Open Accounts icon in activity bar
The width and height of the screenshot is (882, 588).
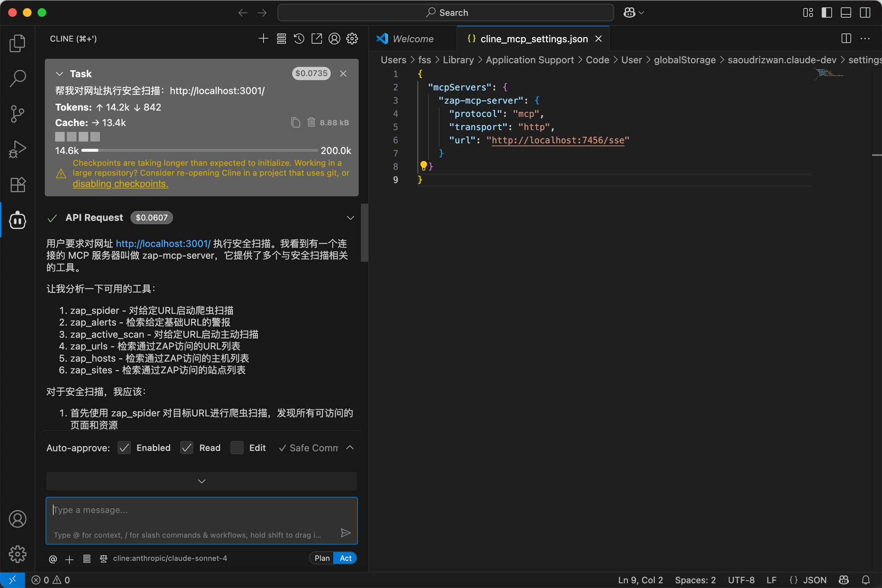pyautogui.click(x=17, y=519)
